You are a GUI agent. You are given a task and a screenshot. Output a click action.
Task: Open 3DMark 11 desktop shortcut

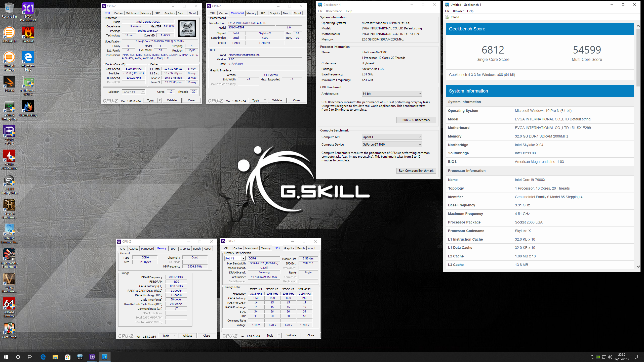(x=9, y=35)
